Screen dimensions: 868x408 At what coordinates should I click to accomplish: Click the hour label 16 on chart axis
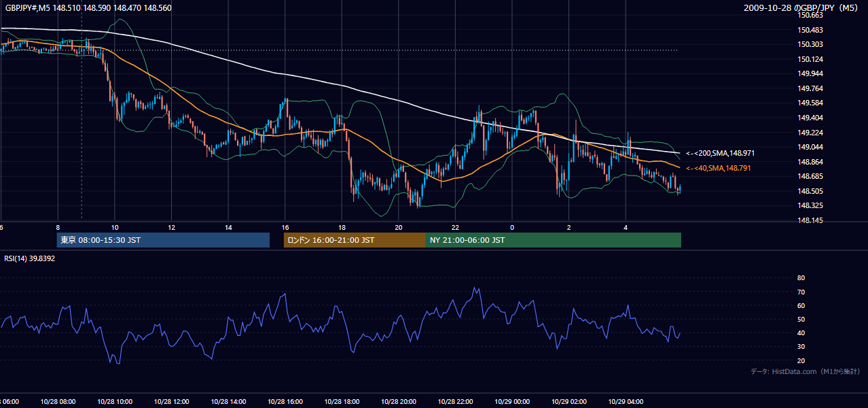click(x=285, y=227)
